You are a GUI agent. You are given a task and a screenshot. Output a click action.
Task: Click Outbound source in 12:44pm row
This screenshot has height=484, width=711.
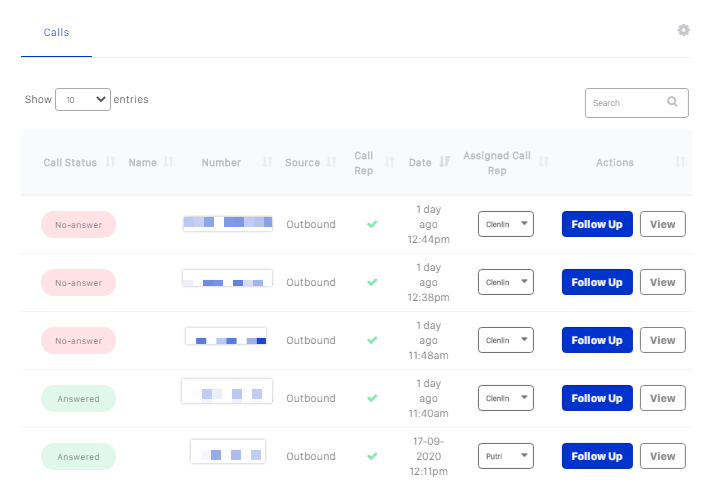coord(311,224)
